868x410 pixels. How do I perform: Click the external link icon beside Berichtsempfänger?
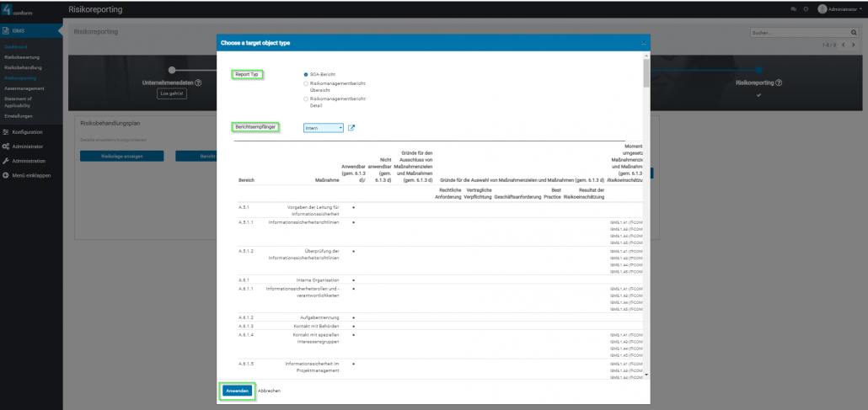(351, 128)
